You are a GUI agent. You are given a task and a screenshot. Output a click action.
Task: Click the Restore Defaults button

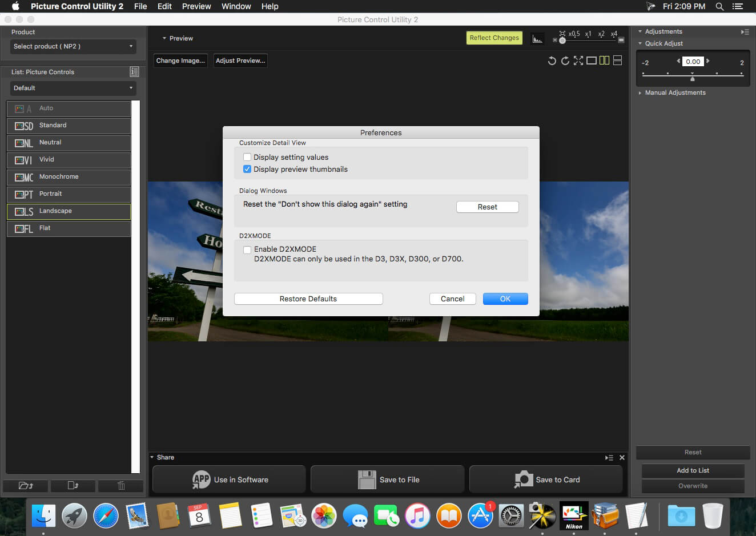pyautogui.click(x=308, y=299)
